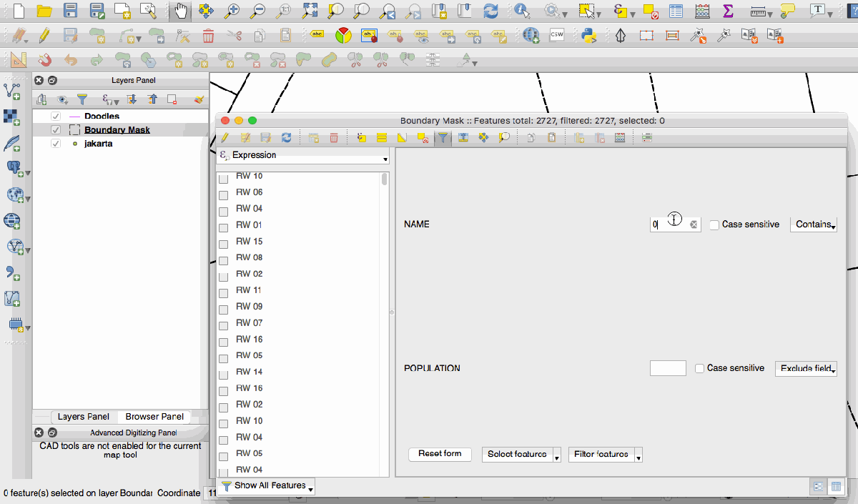Screen dimensions: 858x504
Task: Select the Pan Map hand tool
Action: (x=182, y=11)
